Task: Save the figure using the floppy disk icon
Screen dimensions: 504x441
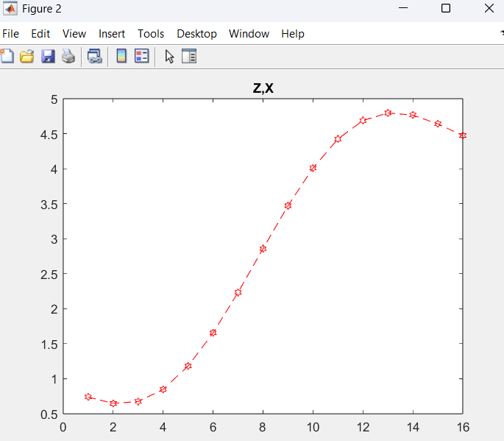Action: tap(48, 56)
